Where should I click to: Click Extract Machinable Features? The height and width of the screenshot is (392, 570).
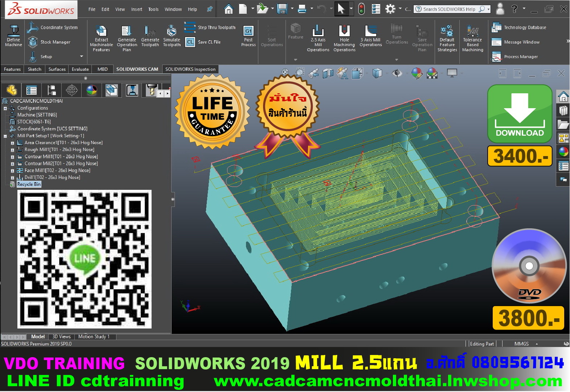pos(101,38)
